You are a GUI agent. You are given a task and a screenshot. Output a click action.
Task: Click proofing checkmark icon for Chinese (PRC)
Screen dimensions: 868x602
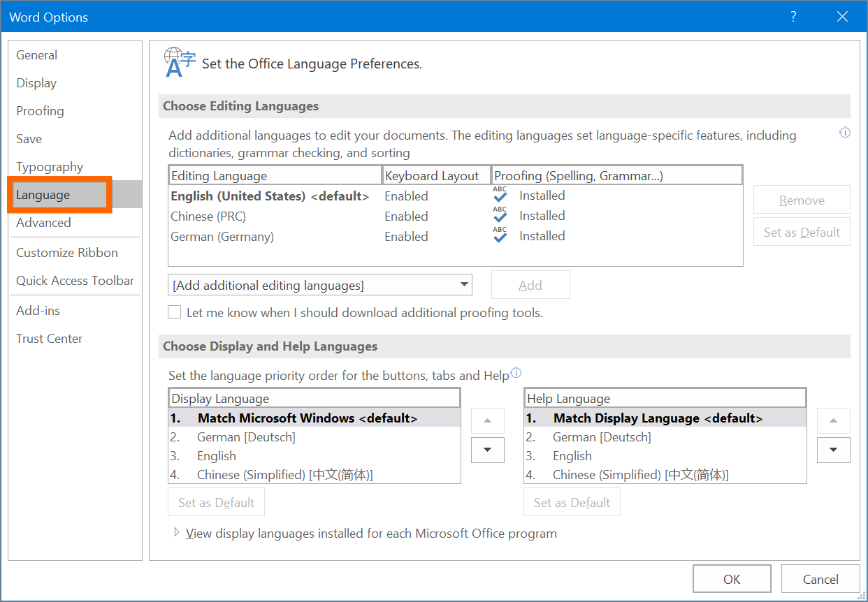click(500, 215)
